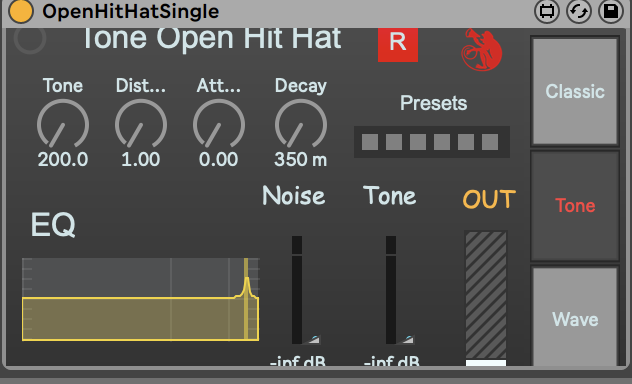Viewport: 632px width, 384px height.
Task: Select the sixth preset square
Action: click(x=490, y=142)
